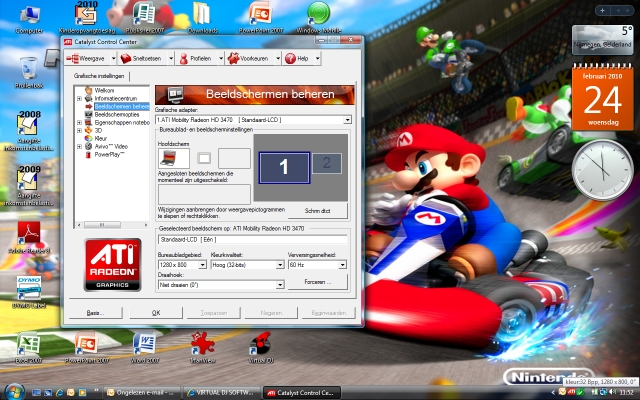Expand the arrow next to Profielen
Image resolution: width=640 pixels, height=400 pixels.
click(221, 58)
